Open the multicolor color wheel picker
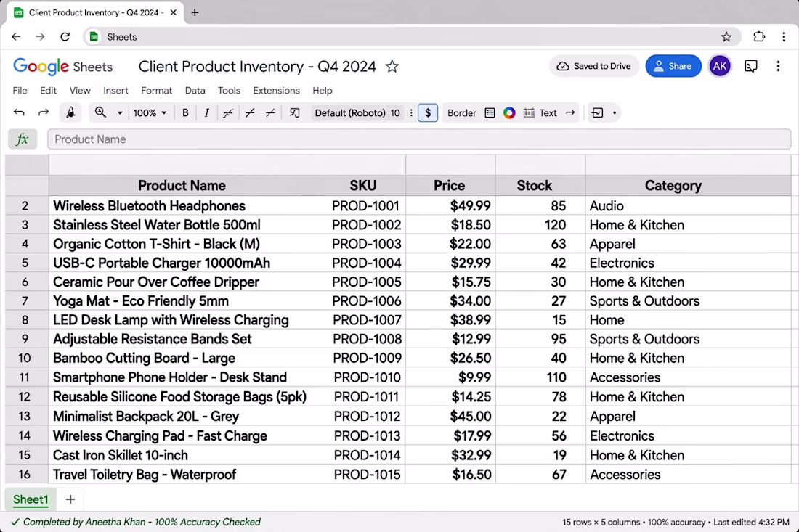Image resolution: width=799 pixels, height=532 pixels. [509, 113]
